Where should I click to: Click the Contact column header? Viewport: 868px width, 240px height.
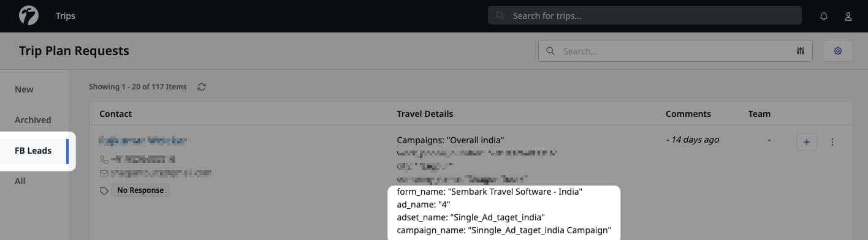(x=115, y=114)
